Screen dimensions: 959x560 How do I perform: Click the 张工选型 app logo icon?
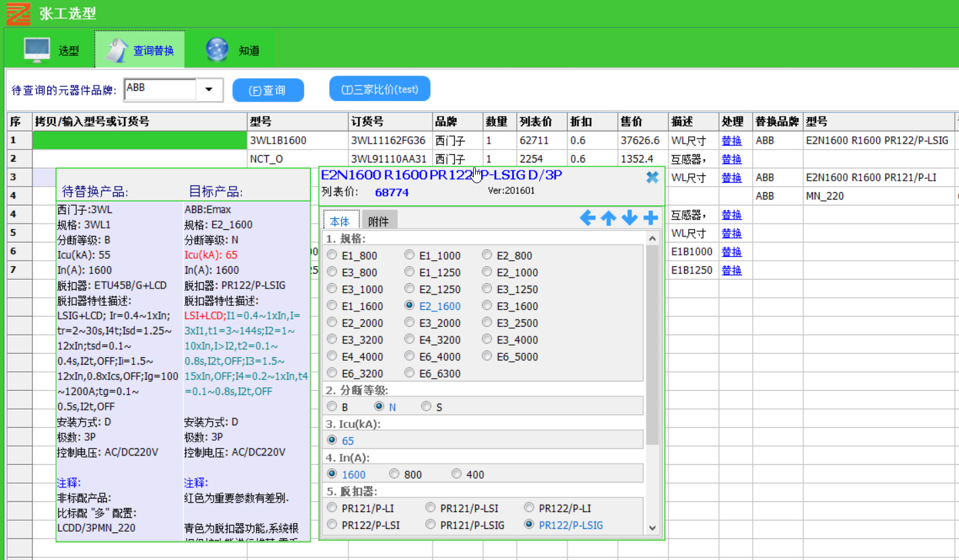tap(18, 13)
